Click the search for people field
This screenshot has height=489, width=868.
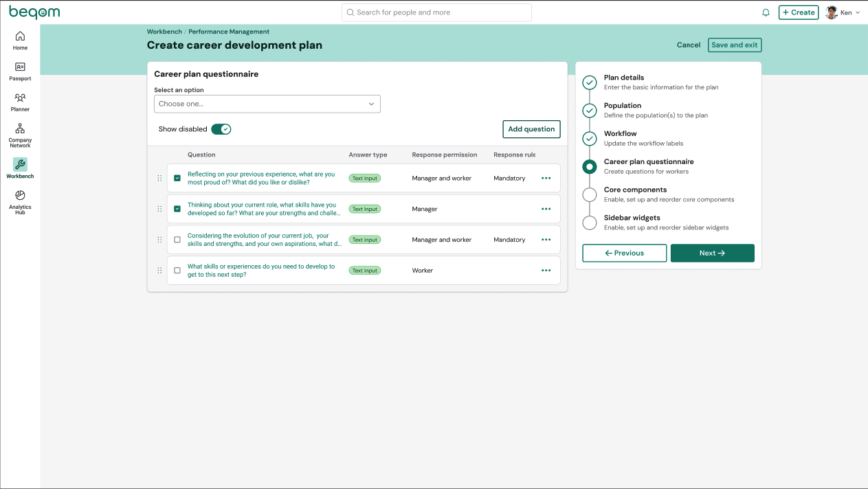[x=436, y=12]
